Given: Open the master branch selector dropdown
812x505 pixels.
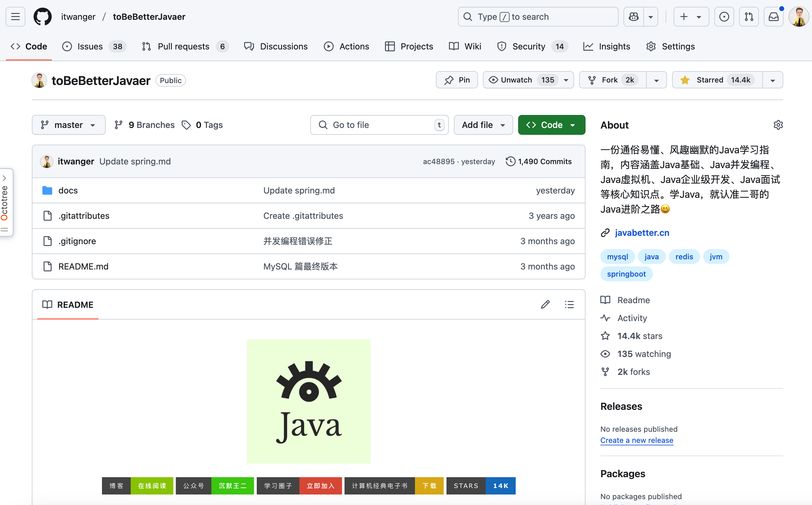Looking at the screenshot, I should [x=69, y=125].
